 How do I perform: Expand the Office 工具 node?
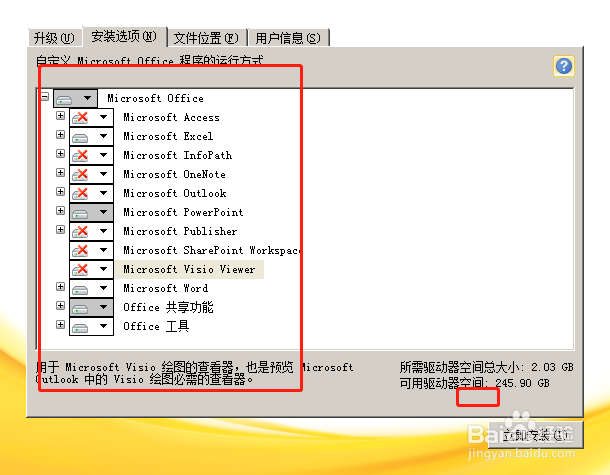60,324
